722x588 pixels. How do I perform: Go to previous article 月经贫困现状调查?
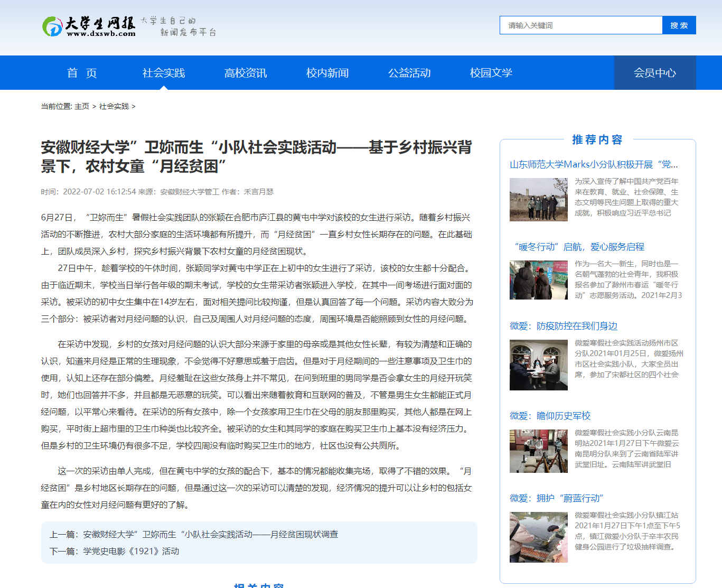click(210, 535)
